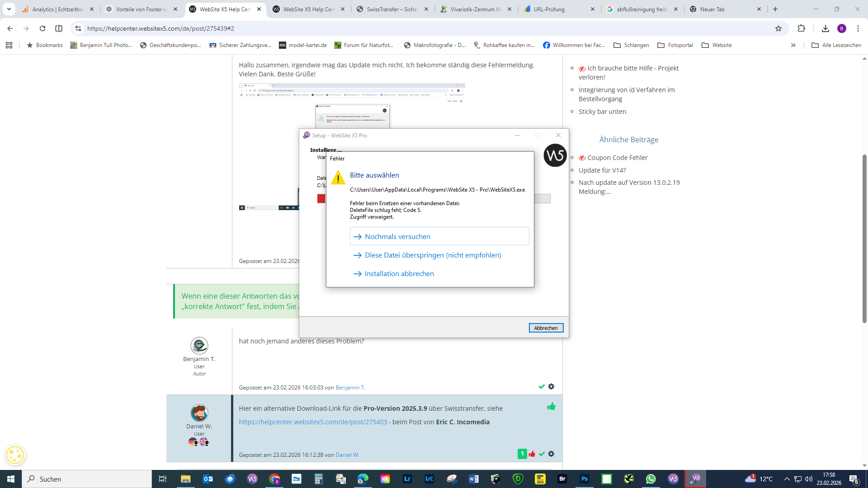The image size is (868, 488).
Task: Mark Benjamin T.'s reply as correct with the green checkmark
Action: click(x=542, y=387)
